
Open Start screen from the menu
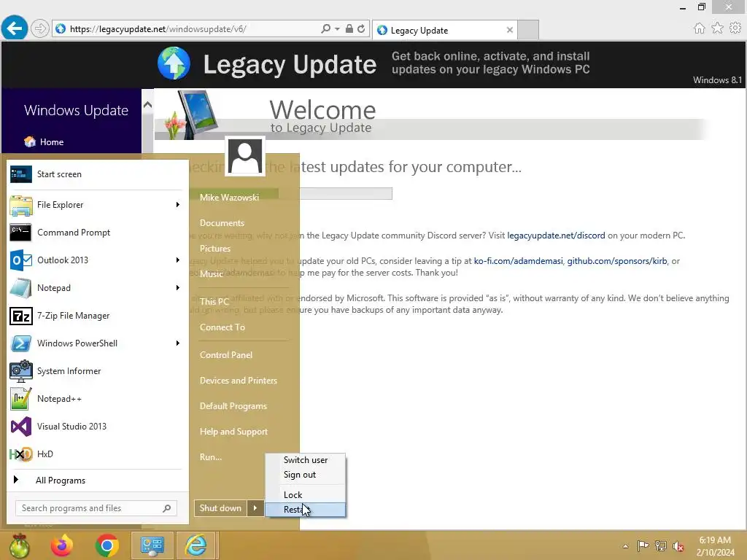click(98, 174)
